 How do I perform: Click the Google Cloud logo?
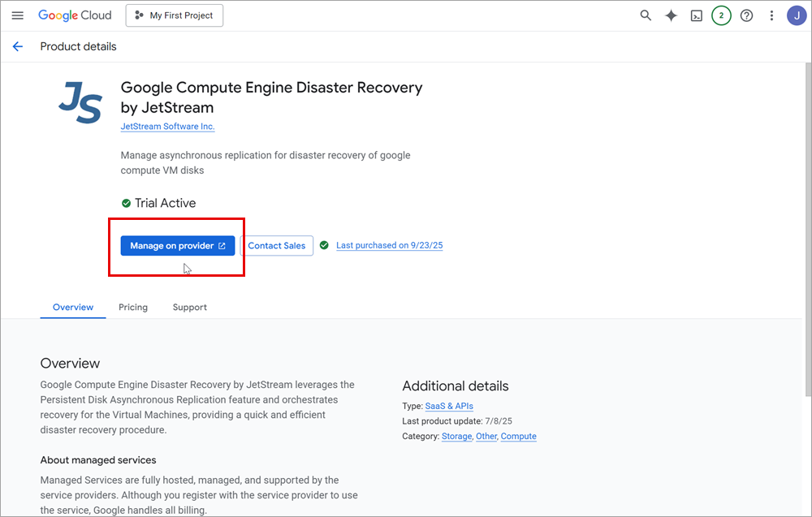(x=75, y=15)
